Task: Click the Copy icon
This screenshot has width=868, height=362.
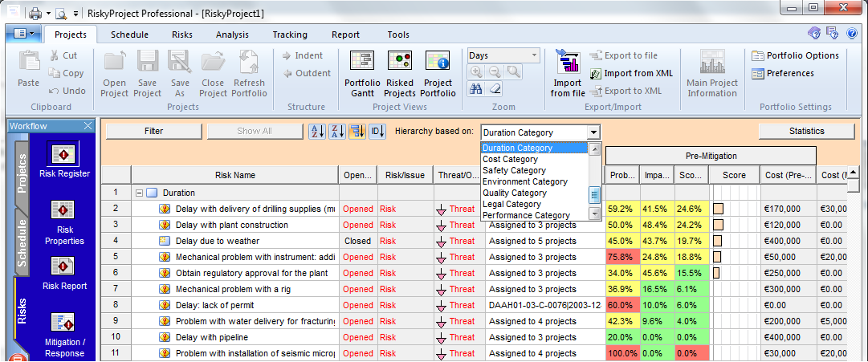Action: 54,73
